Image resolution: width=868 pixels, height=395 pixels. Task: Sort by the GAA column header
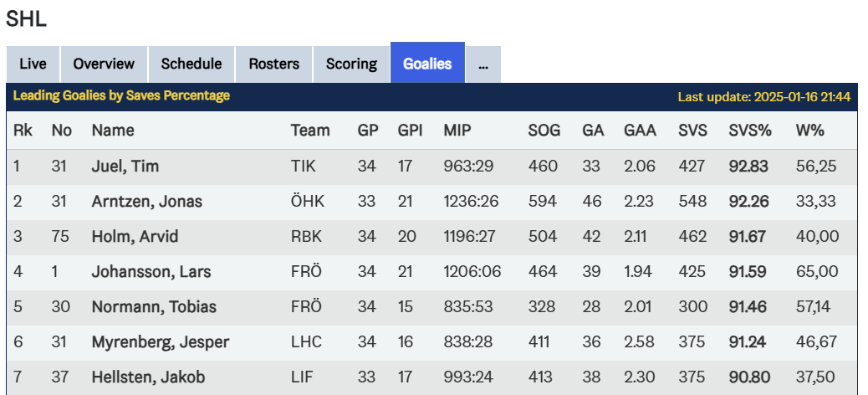(640, 131)
